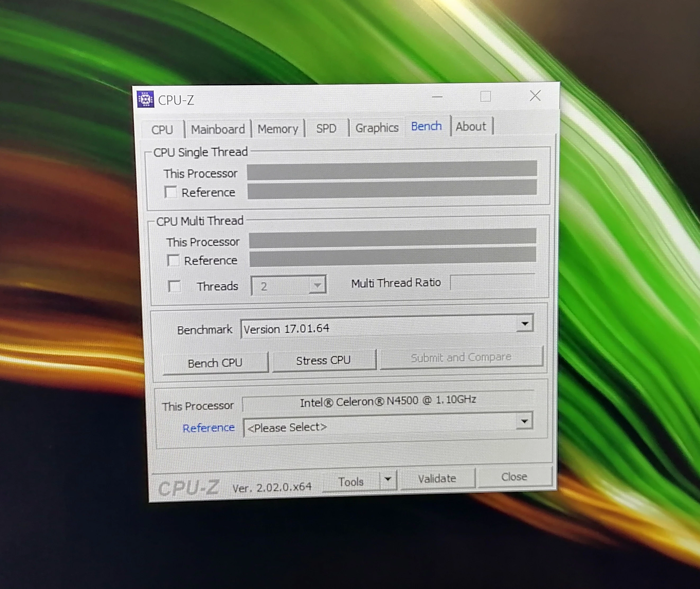This screenshot has width=700, height=589.
Task: Click the Multi Thread Reference bar
Action: [x=393, y=257]
